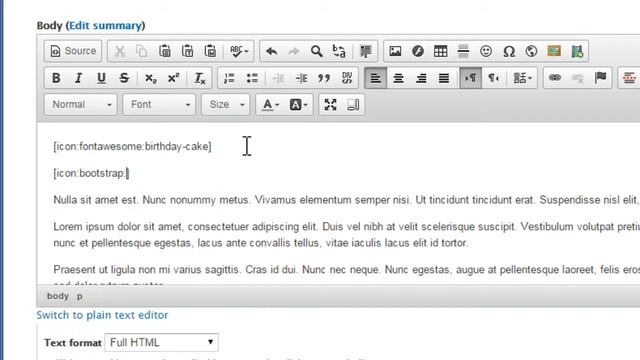
Task: Insert special character omega icon
Action: click(x=509, y=51)
